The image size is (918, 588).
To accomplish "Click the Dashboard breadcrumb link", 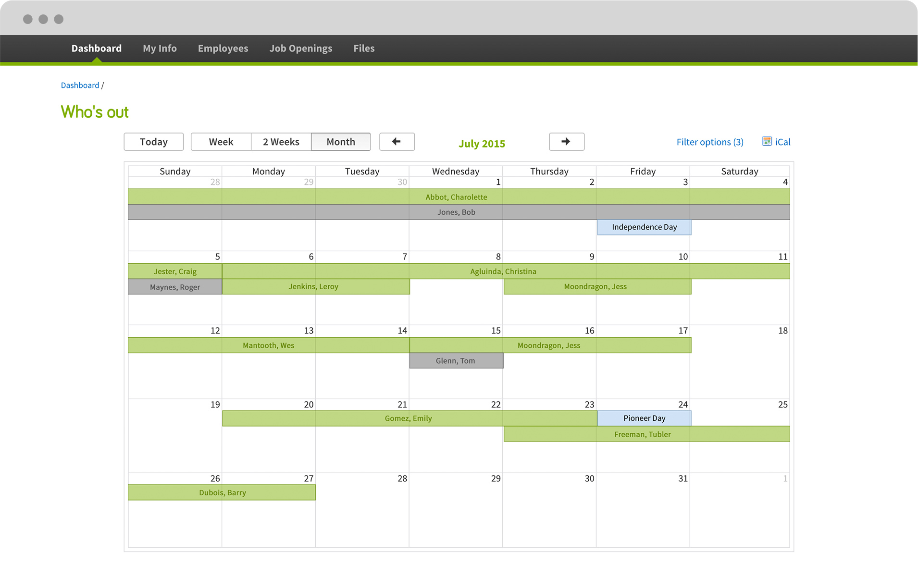I will 80,86.
